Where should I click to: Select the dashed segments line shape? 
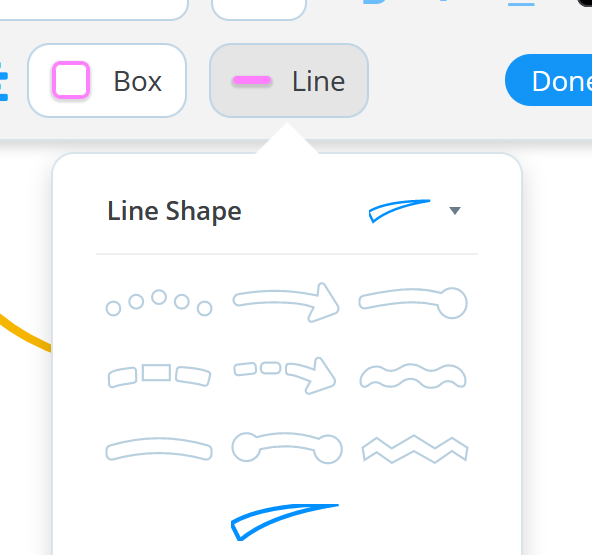pyautogui.click(x=159, y=376)
